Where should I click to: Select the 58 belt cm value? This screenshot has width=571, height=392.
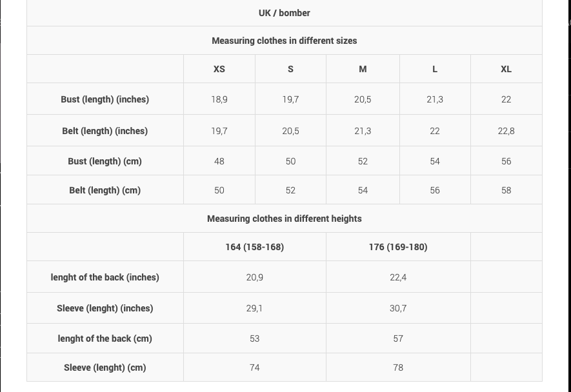pyautogui.click(x=506, y=190)
